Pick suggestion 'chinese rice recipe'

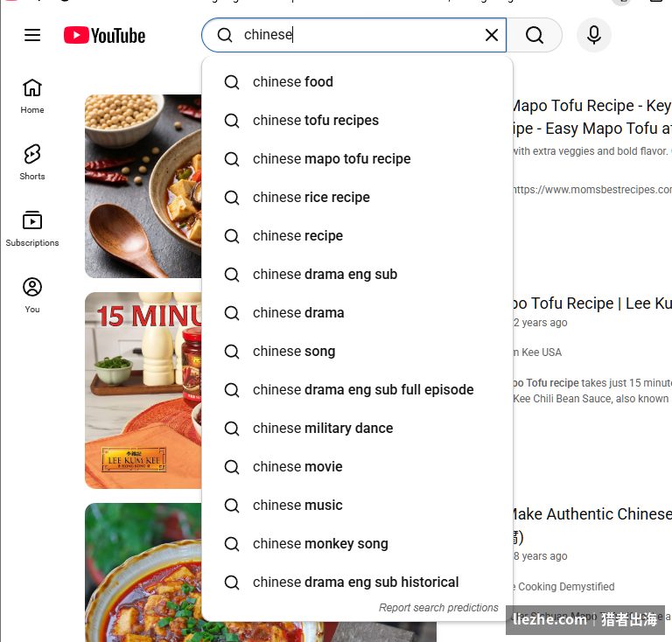click(357, 198)
